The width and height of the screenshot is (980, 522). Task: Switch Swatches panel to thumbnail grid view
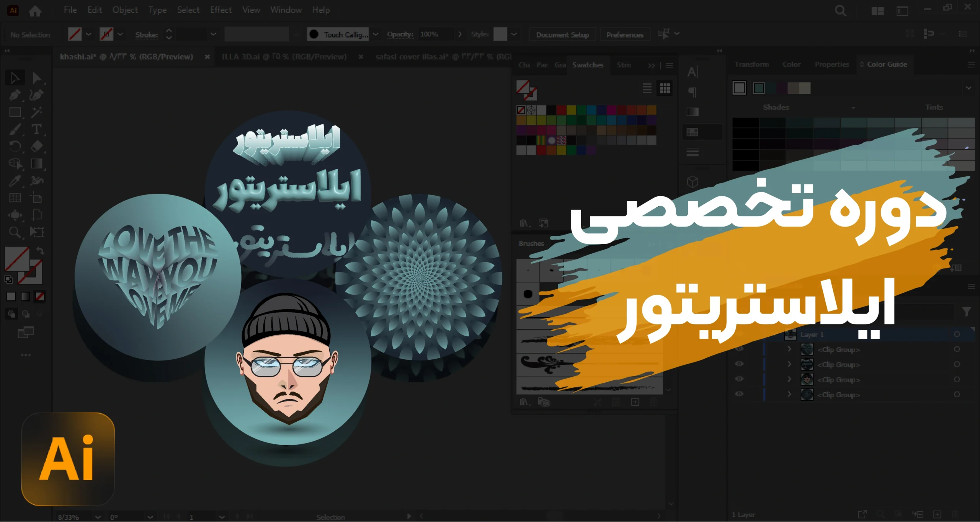(x=665, y=88)
